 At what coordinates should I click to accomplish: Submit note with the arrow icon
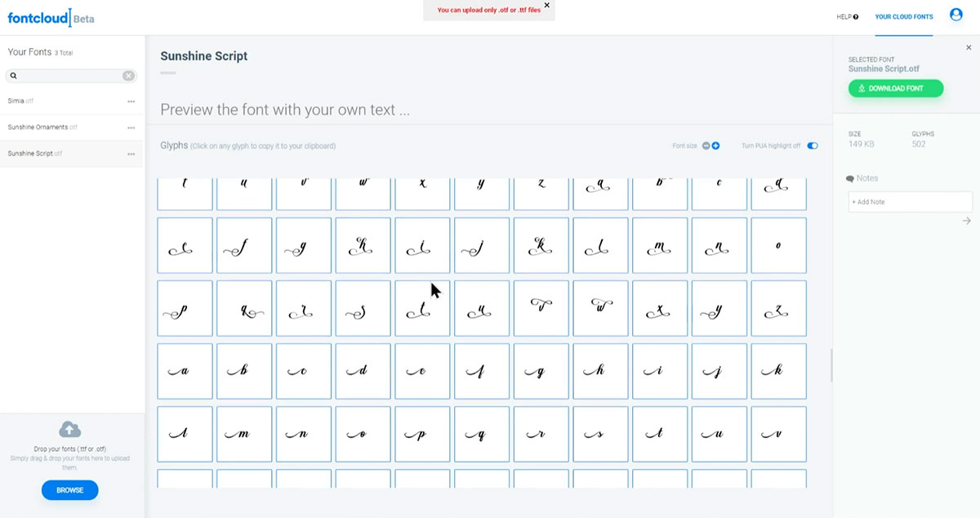(967, 221)
